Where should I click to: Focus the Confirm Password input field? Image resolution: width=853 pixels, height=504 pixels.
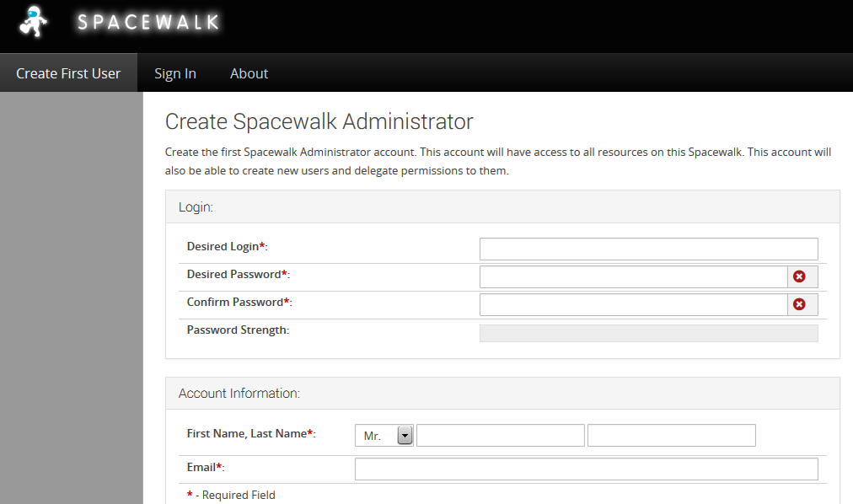(633, 304)
